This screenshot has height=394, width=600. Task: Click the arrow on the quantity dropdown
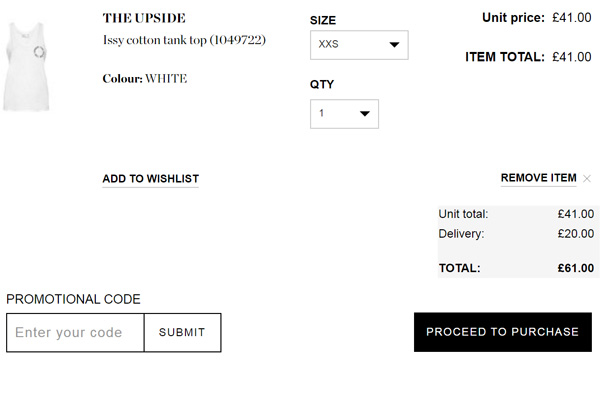[365, 114]
